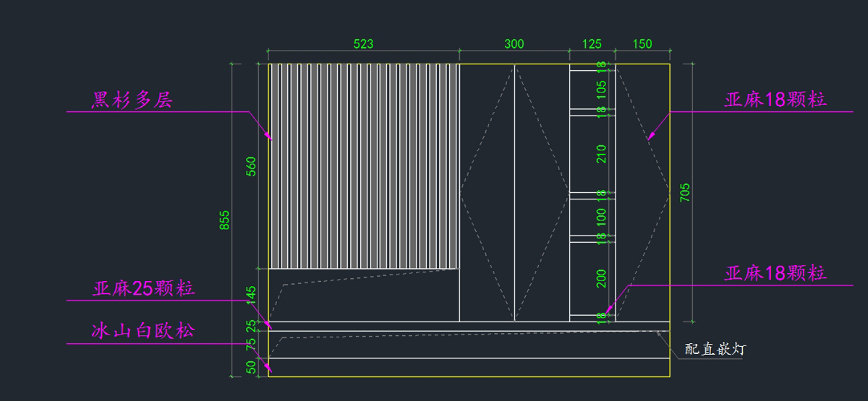Click the 705 vertical dimension text
Image resolution: width=868 pixels, height=401 pixels.
click(686, 192)
